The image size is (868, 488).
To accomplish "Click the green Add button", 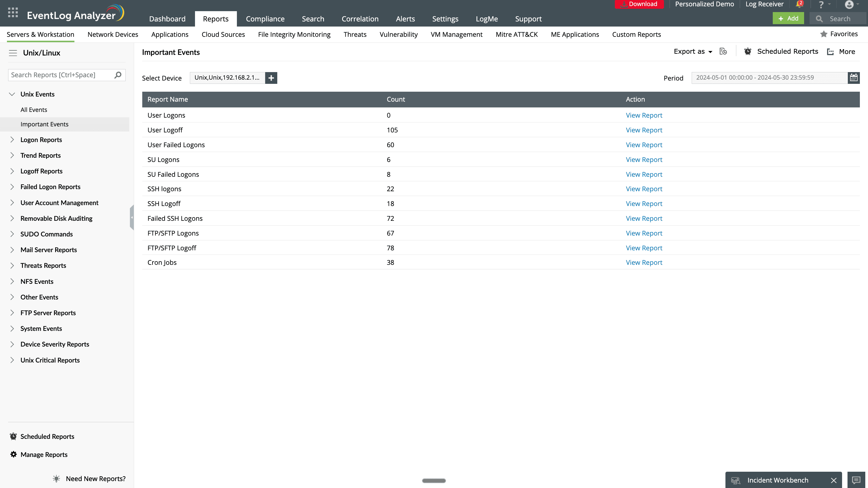I will [x=788, y=18].
